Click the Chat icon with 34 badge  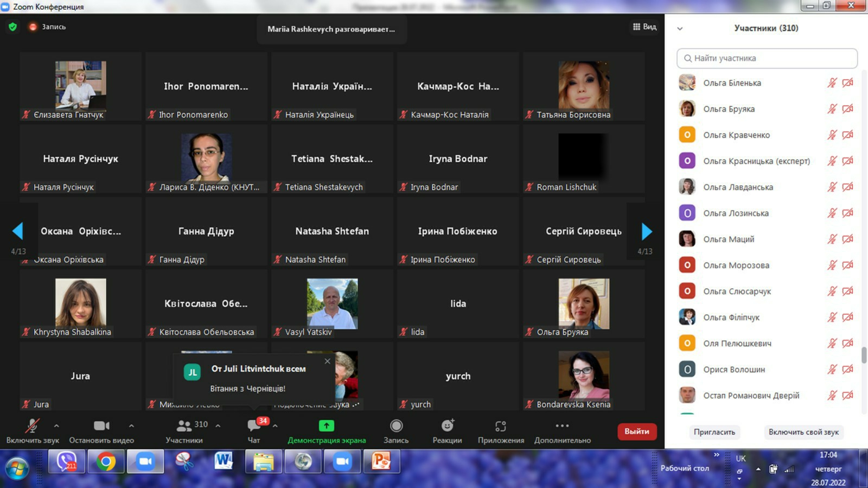[254, 426]
